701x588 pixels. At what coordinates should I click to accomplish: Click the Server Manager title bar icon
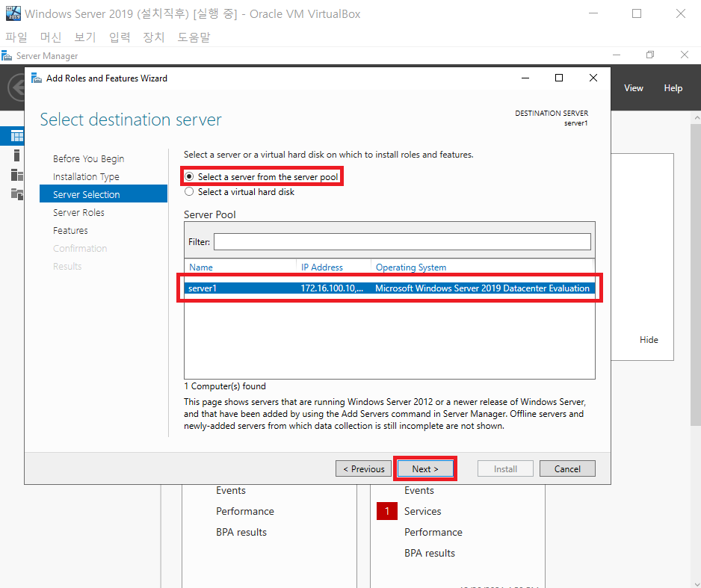pos(7,56)
